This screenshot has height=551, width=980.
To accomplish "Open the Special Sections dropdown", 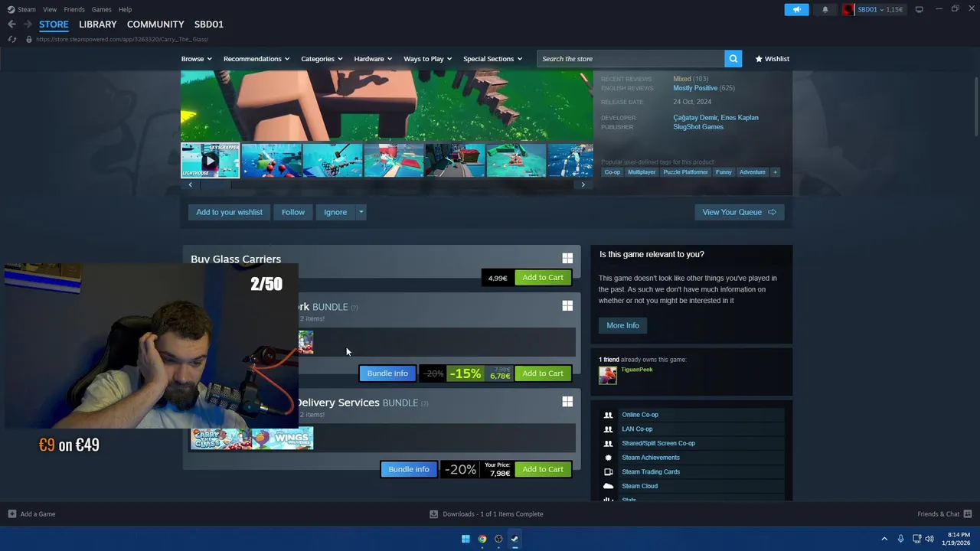I will [x=493, y=59].
